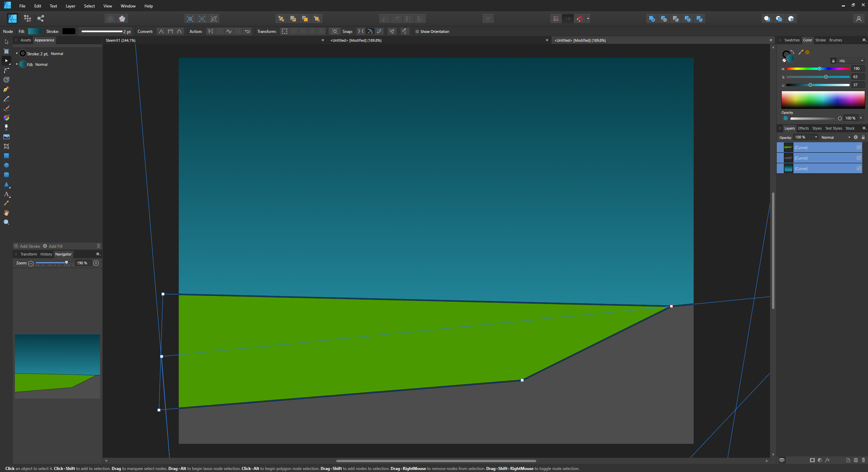
Task: Hide the top Curve layer
Action: 859,147
